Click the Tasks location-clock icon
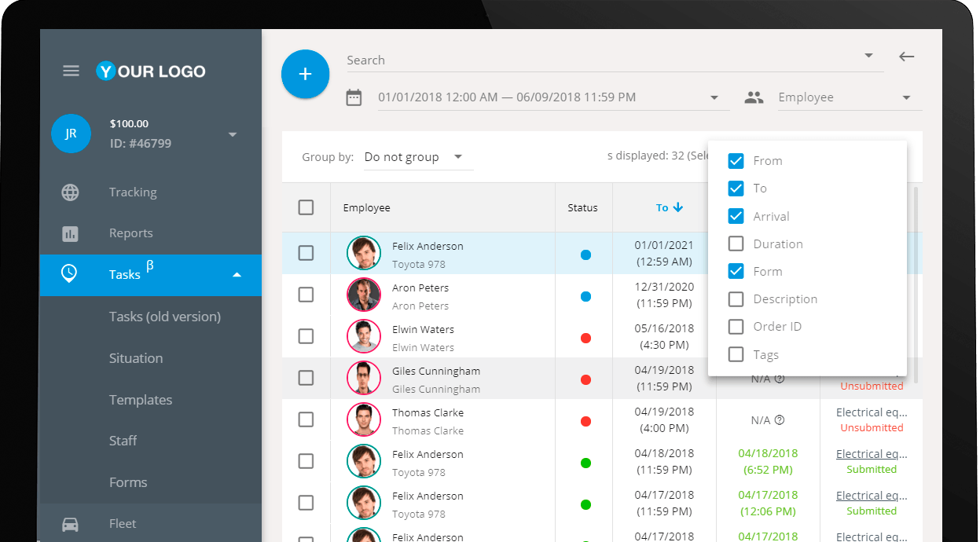The image size is (980, 542). point(70,274)
